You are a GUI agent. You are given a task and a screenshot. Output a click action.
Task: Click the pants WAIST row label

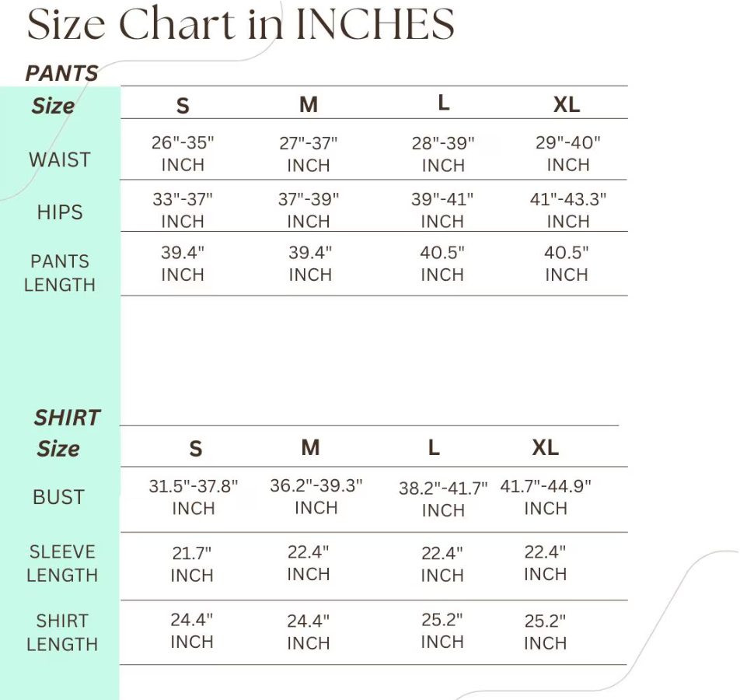pyautogui.click(x=60, y=159)
